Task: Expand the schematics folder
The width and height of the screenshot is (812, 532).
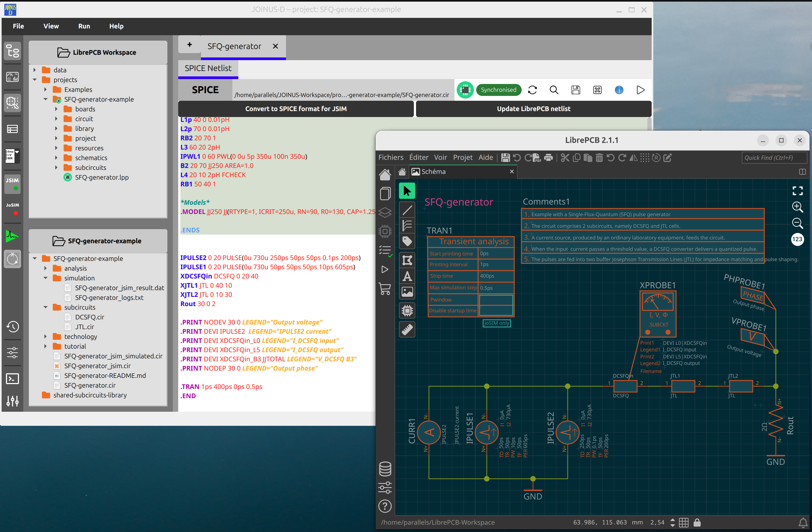Action: [56, 158]
